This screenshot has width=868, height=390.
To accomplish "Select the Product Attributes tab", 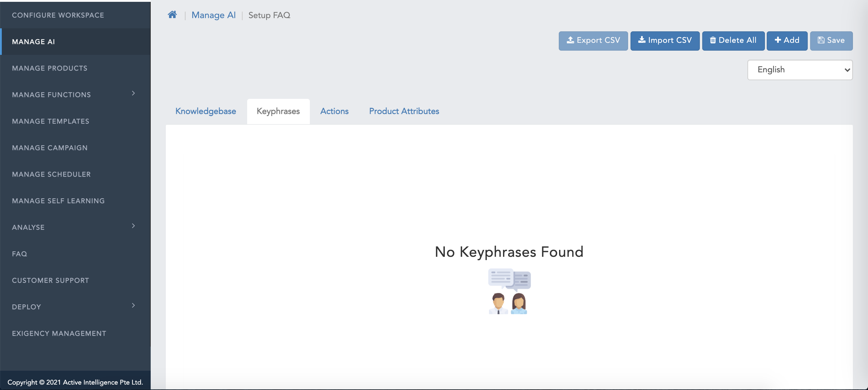I will pyautogui.click(x=405, y=111).
